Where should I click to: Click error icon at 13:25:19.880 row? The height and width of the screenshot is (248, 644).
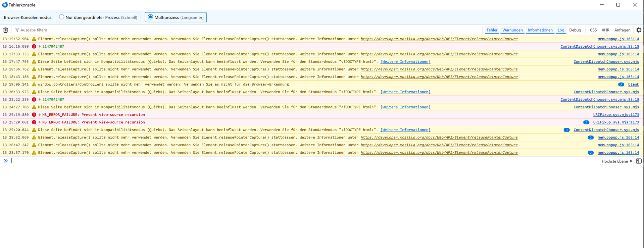pos(34,115)
